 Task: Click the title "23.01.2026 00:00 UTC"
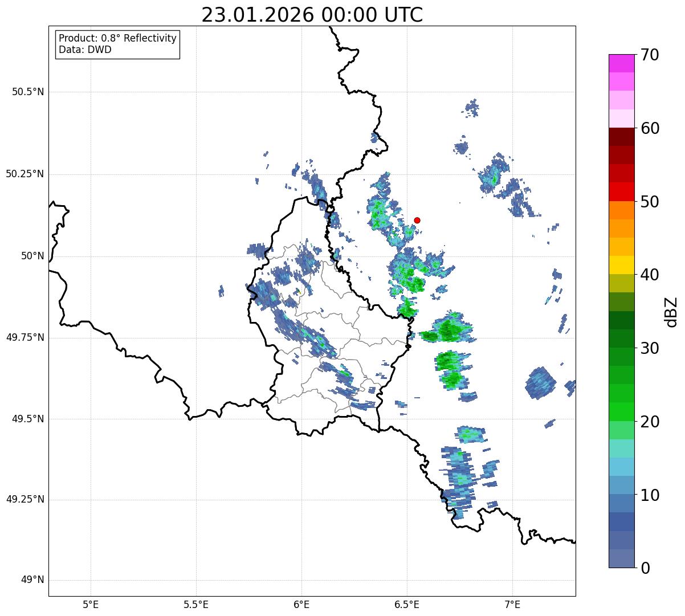312,14
